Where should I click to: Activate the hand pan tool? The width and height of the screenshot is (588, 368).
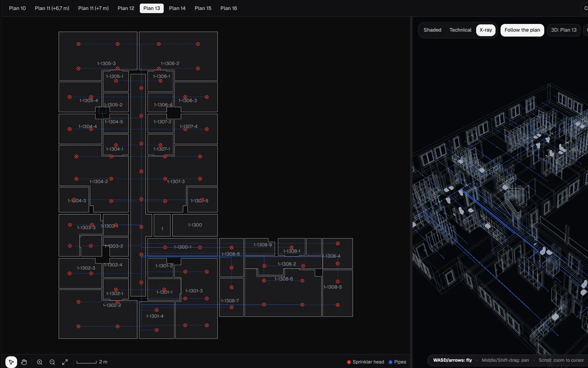click(24, 362)
